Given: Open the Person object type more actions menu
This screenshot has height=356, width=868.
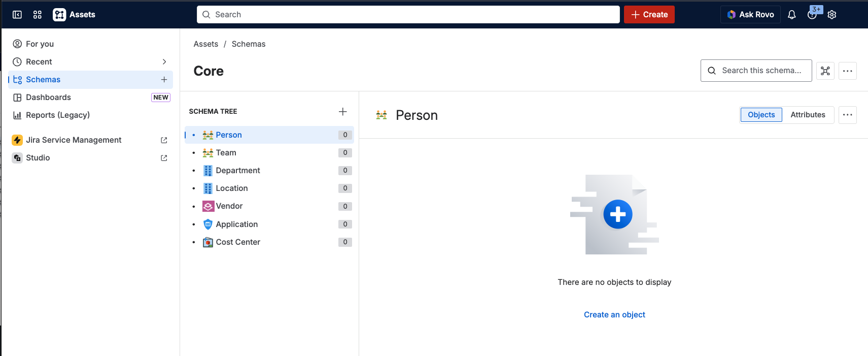Looking at the screenshot, I should pyautogui.click(x=847, y=115).
